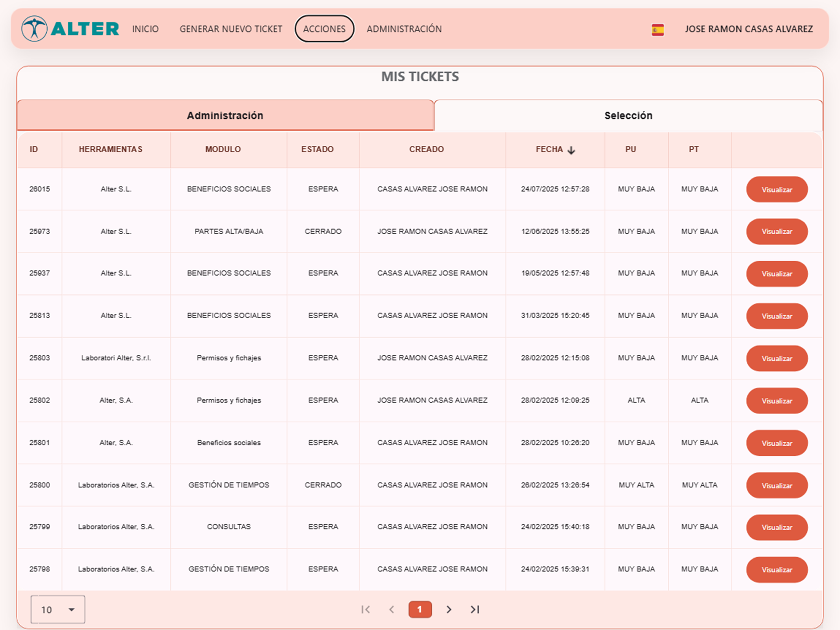This screenshot has width=840, height=630.
Task: Visualizar ticket 25973 PARTES ALTA/BAJA
Action: [x=777, y=231]
